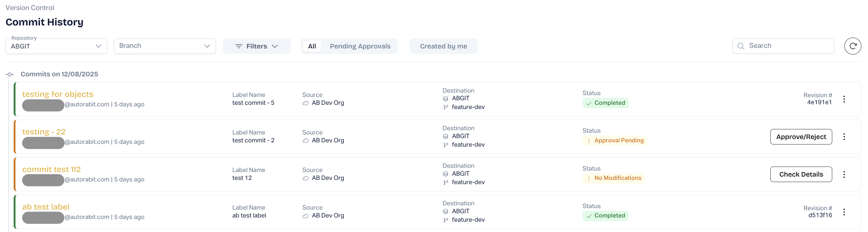Image resolution: width=868 pixels, height=232 pixels.
Task: Click the commit node icon beside the date
Action: pos(10,75)
